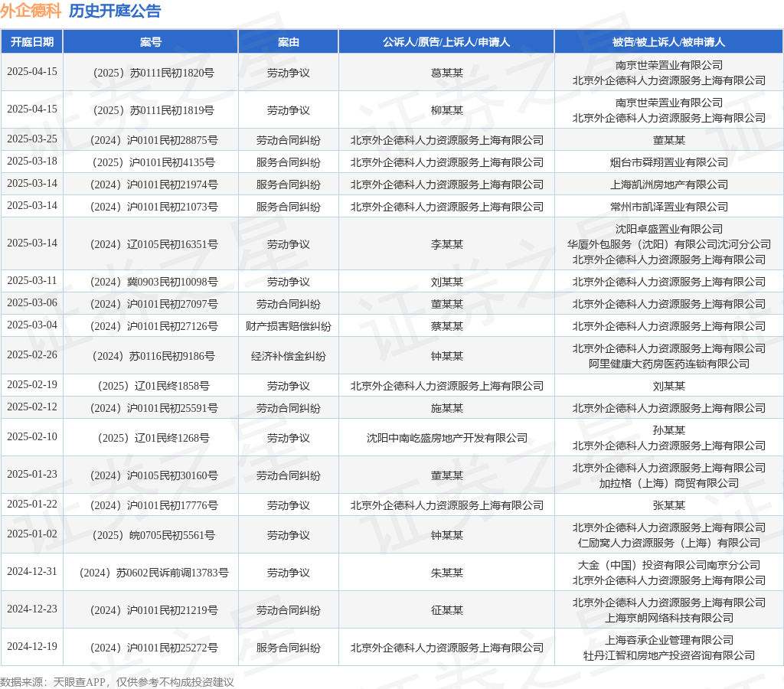The height and width of the screenshot is (689, 784).
Task: Click the date 2025-02-12
Action: point(32,407)
